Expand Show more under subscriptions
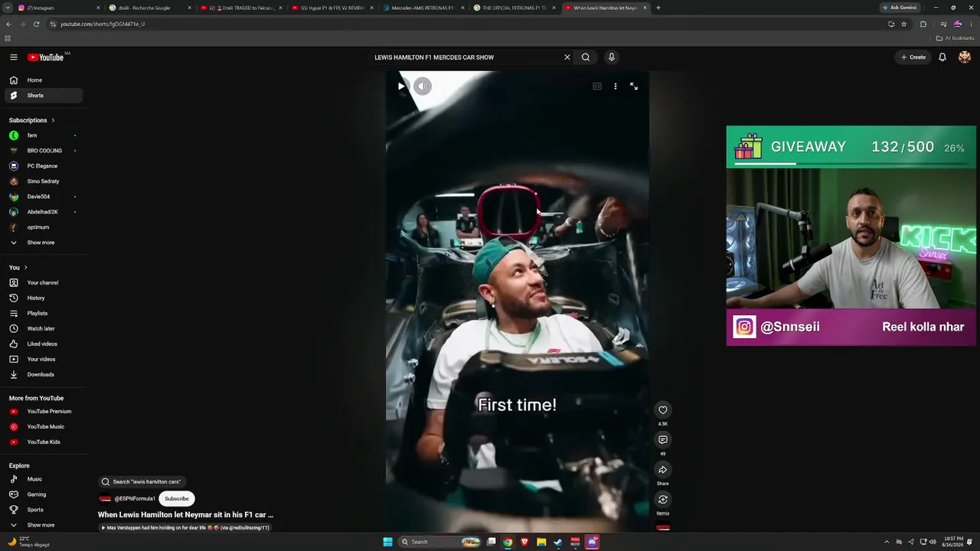The width and height of the screenshot is (980, 551). 43,243
